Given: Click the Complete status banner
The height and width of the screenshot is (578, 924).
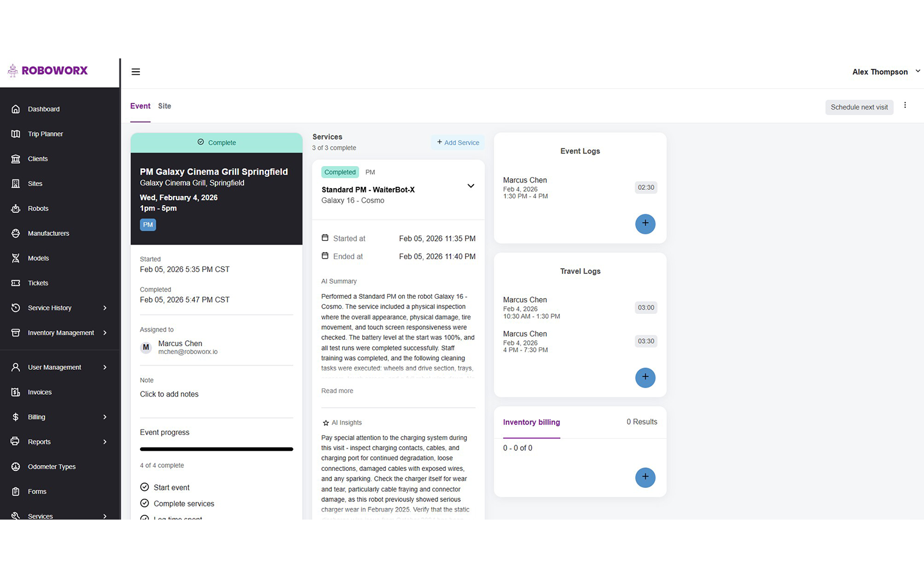Looking at the screenshot, I should 216,142.
